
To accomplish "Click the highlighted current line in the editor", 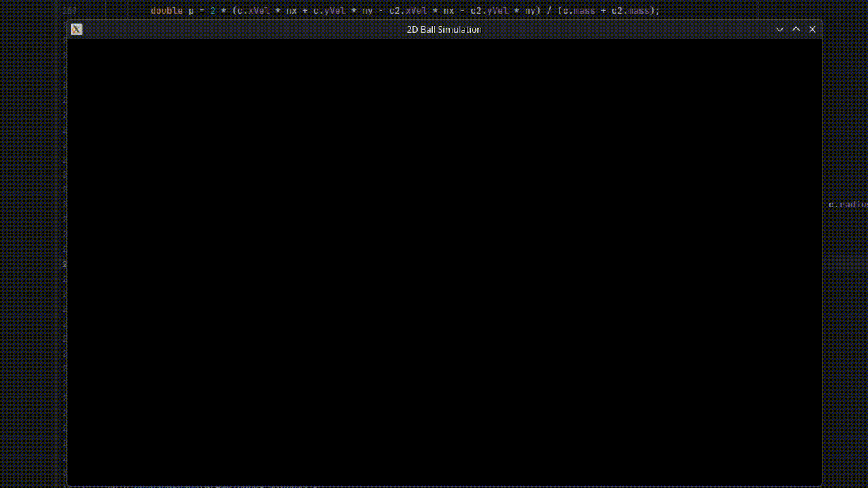I will click(845, 264).
